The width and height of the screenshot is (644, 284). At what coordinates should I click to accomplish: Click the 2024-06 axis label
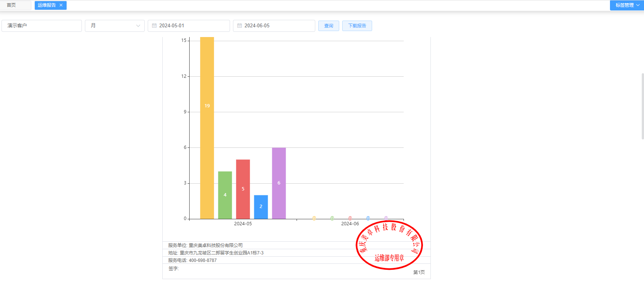tap(350, 224)
